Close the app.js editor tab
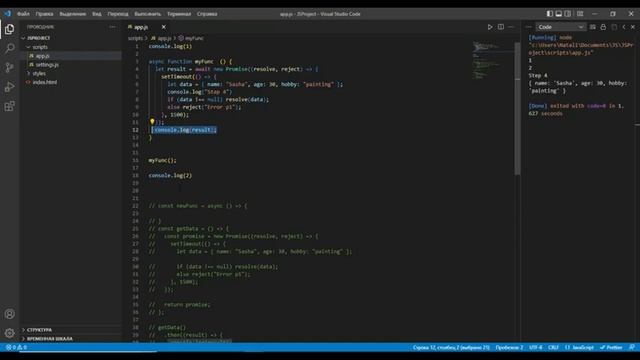640x360 pixels. [x=164, y=27]
